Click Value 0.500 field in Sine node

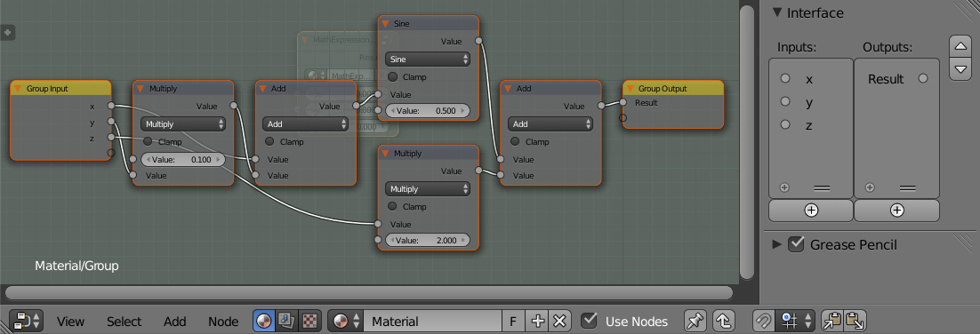click(x=428, y=110)
